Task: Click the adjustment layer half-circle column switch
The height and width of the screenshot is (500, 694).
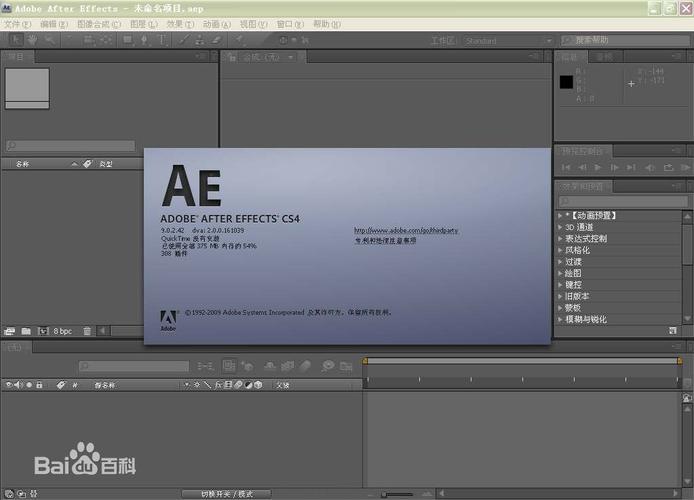Action: point(248,385)
